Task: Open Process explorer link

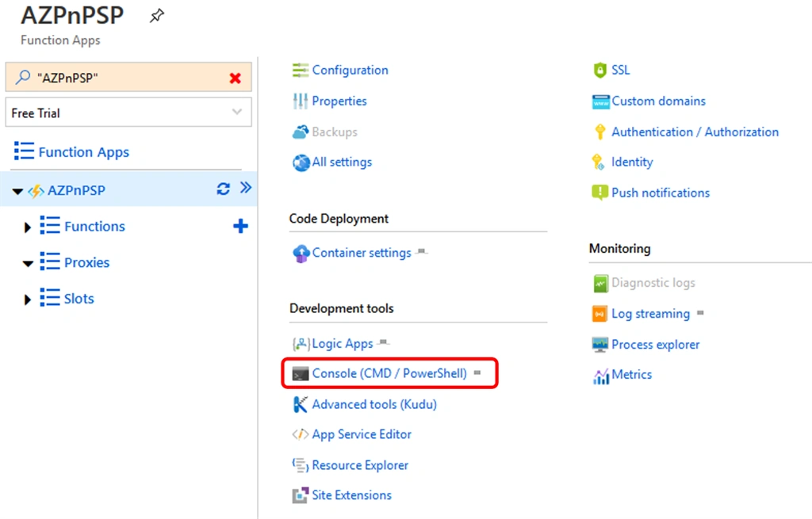Action: 655,345
